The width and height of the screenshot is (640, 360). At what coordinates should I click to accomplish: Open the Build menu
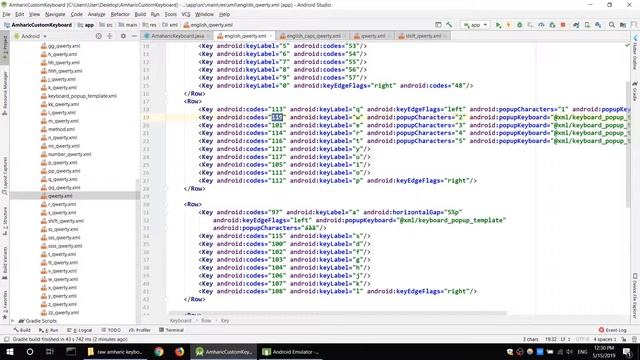point(140,14)
